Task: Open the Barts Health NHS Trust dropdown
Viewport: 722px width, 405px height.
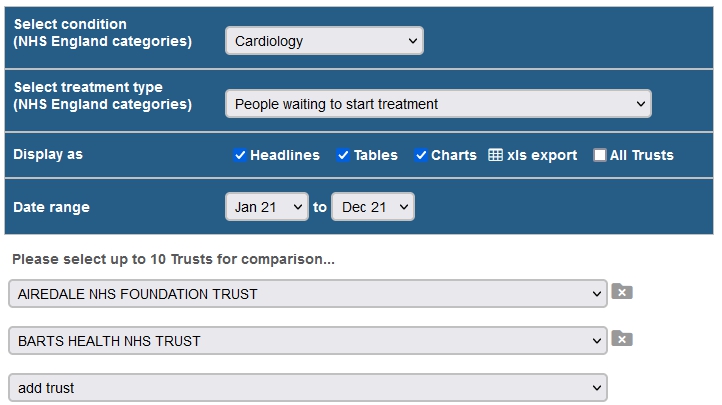Action: 308,341
